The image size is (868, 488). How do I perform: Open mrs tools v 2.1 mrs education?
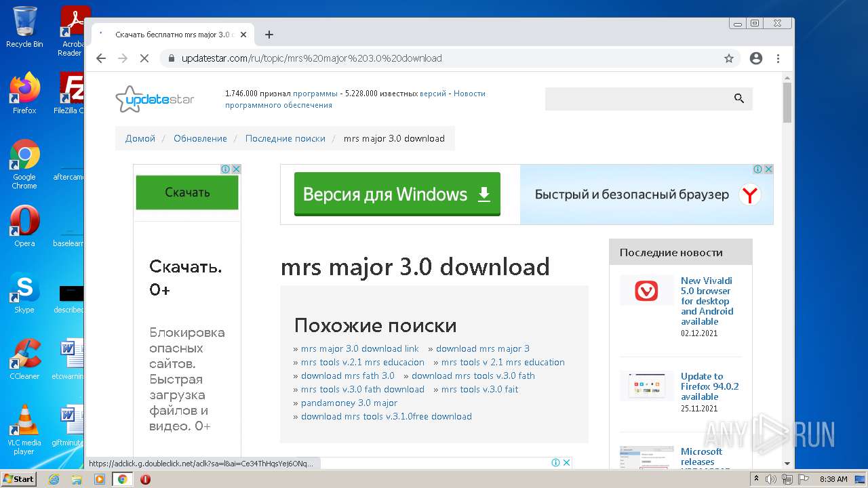coord(503,362)
